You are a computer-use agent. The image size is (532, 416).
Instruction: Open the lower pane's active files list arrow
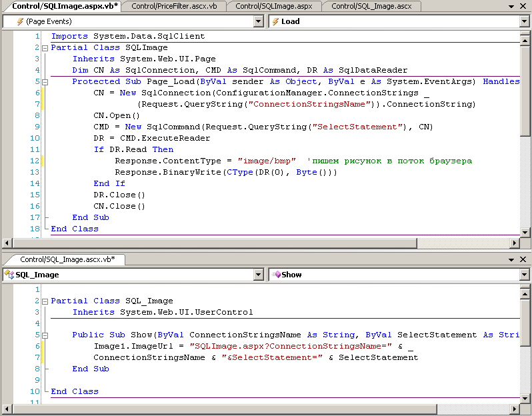click(511, 259)
